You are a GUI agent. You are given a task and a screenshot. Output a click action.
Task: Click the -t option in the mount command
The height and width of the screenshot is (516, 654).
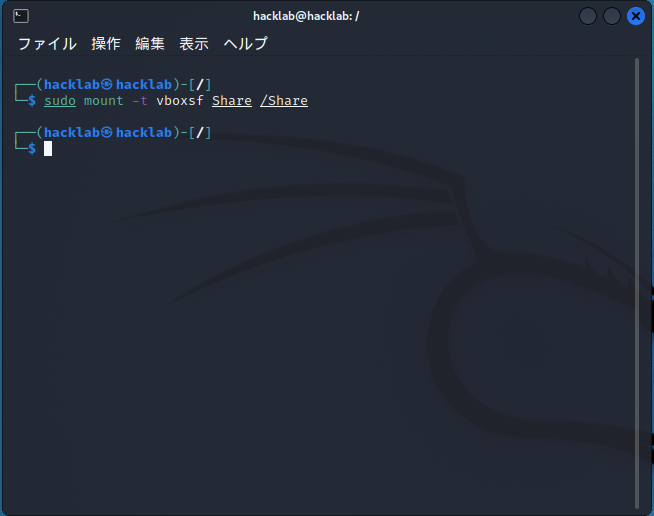pyautogui.click(x=140, y=101)
